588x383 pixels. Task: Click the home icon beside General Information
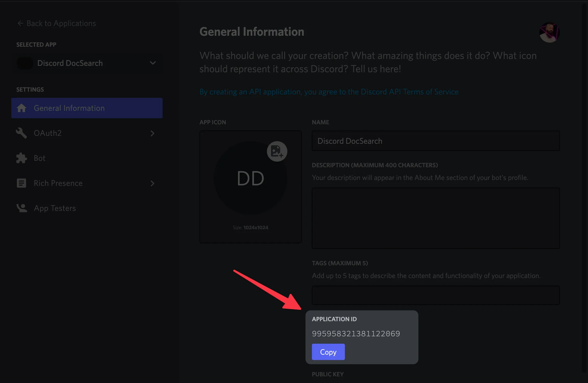click(21, 108)
